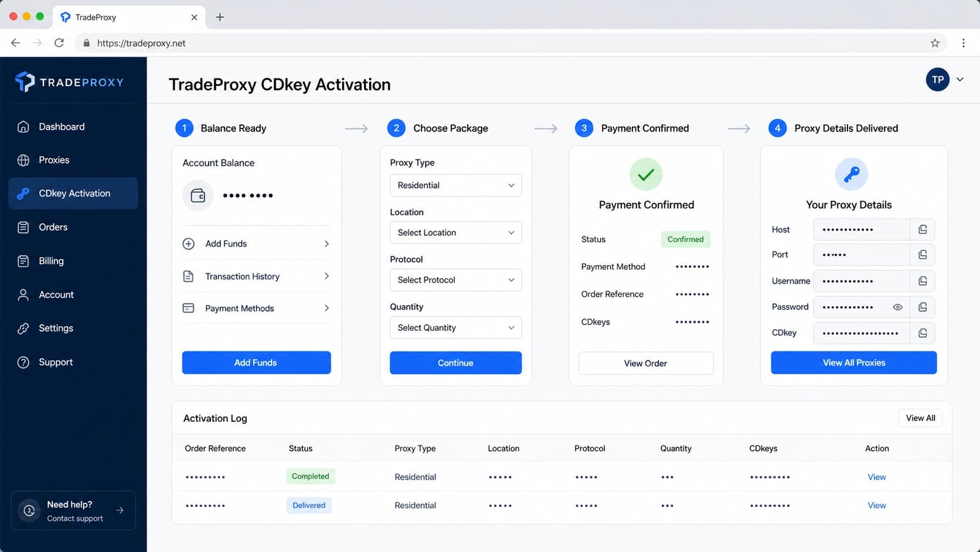The width and height of the screenshot is (980, 552).
Task: Bookmark page with the star icon
Action: (x=935, y=43)
